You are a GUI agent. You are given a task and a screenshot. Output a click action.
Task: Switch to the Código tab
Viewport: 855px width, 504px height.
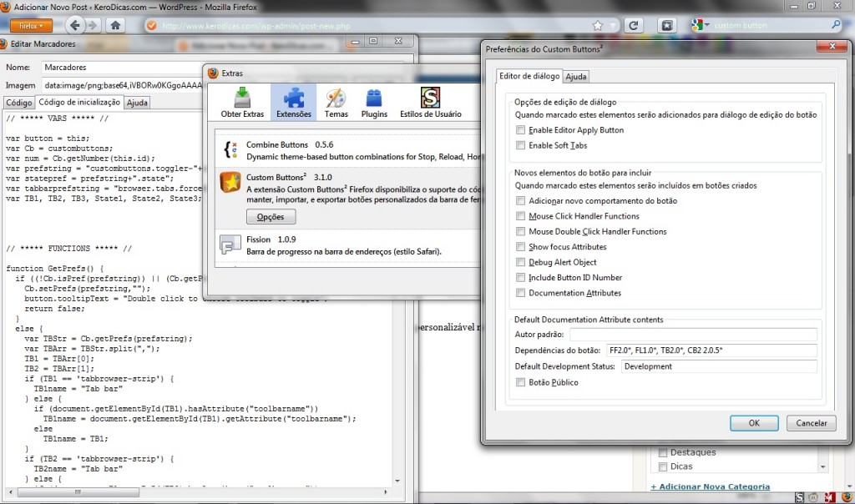click(18, 103)
